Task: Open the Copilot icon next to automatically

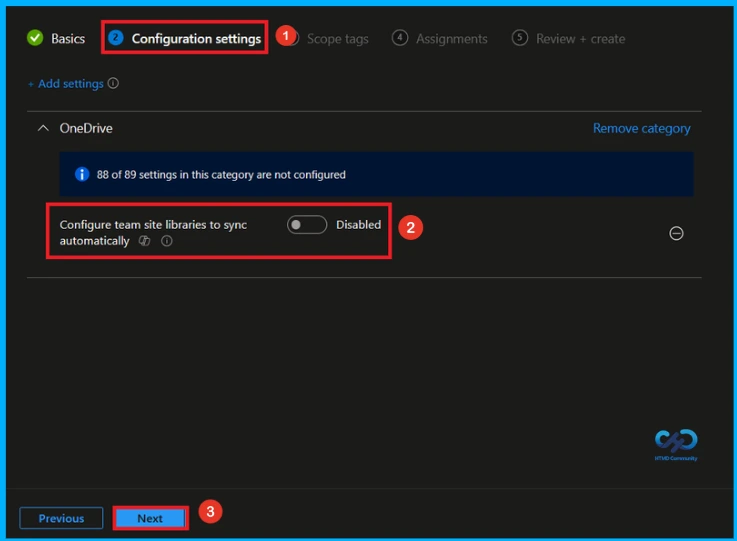Action: (144, 241)
